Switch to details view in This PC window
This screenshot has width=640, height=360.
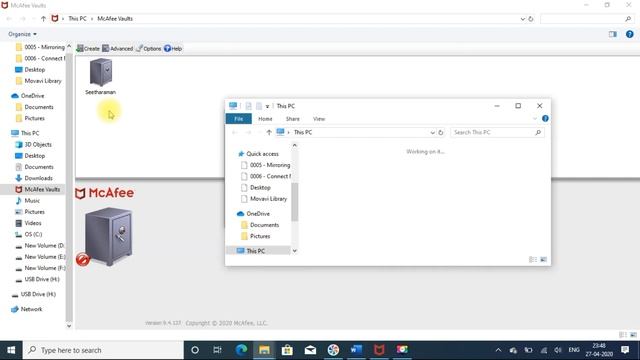pyautogui.click(x=533, y=260)
